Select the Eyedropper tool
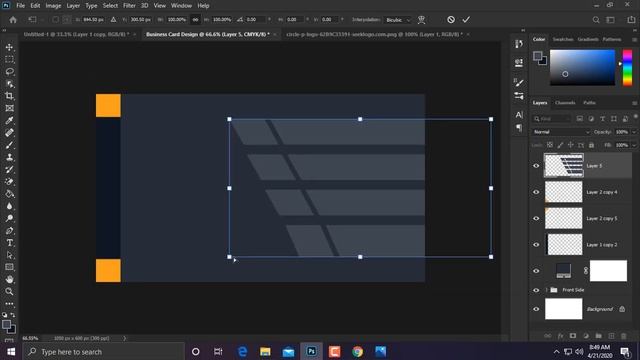Image resolution: width=640 pixels, height=360 pixels. 9,120
